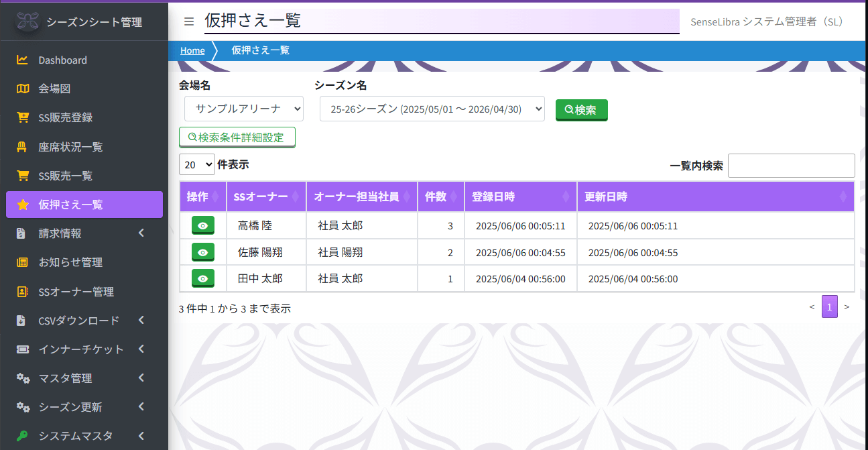This screenshot has height=450, width=868.
Task: Click inside the 一覧内検索 search field
Action: (791, 165)
